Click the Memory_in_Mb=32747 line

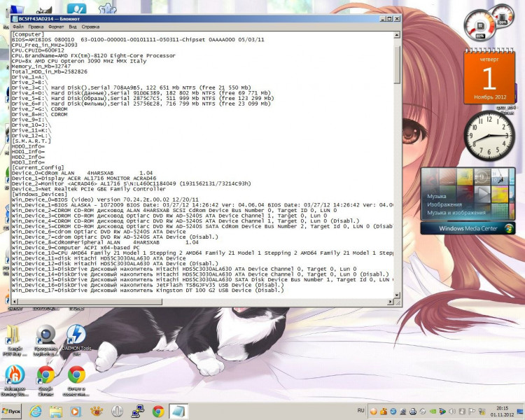coord(41,66)
